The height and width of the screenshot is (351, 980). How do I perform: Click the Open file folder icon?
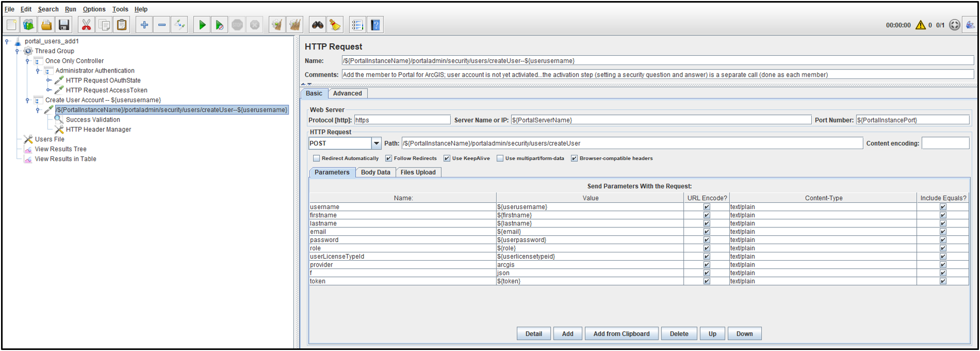[x=46, y=25]
